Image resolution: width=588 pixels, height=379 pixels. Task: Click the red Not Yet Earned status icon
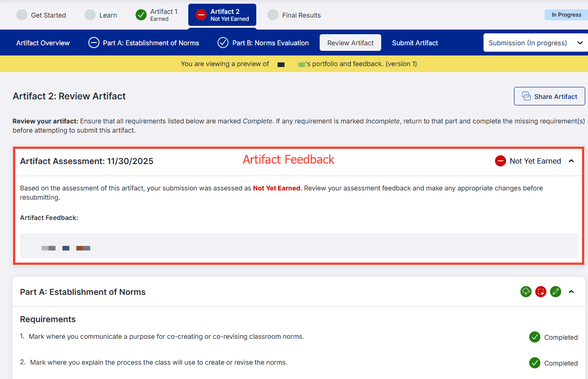coord(500,161)
